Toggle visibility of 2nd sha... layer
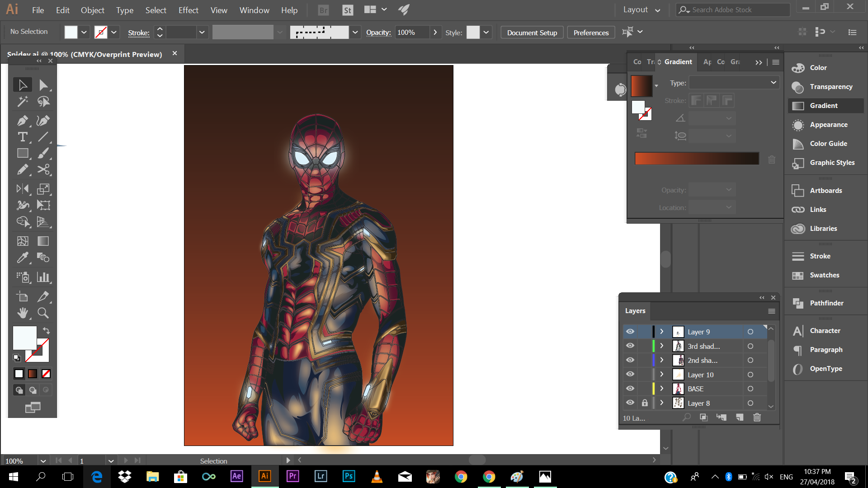This screenshot has height=488, width=868. (x=630, y=360)
